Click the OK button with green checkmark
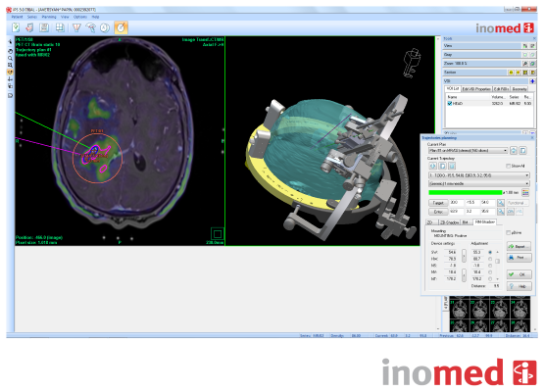 [x=519, y=274]
